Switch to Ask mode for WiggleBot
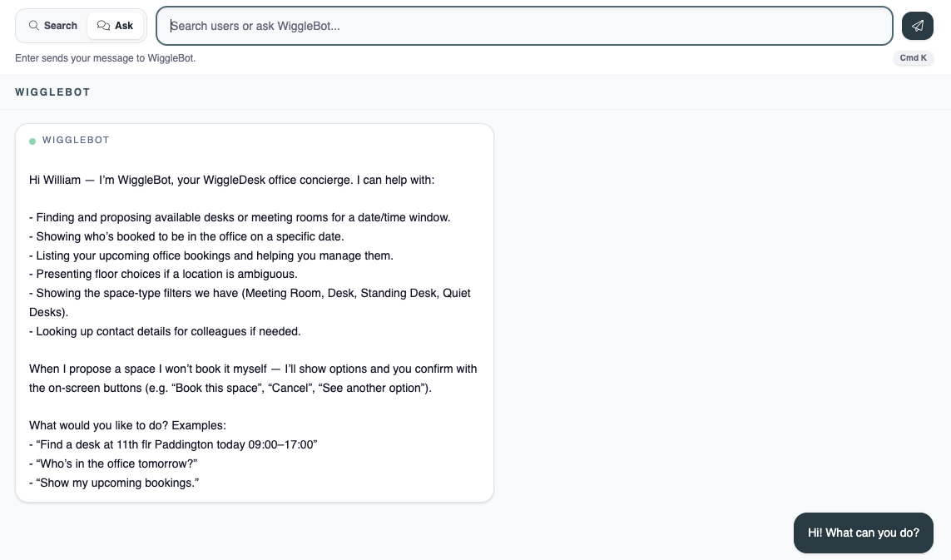The width and height of the screenshot is (951, 560). (115, 26)
